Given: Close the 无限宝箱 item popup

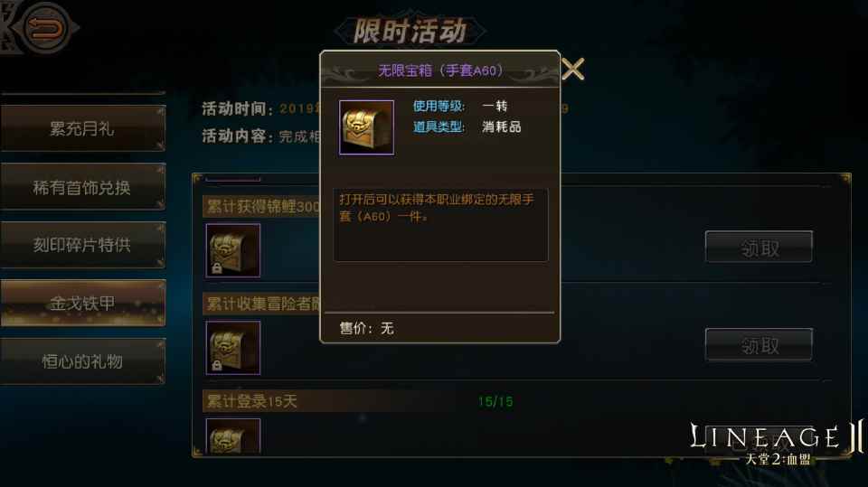Looking at the screenshot, I should click(573, 70).
